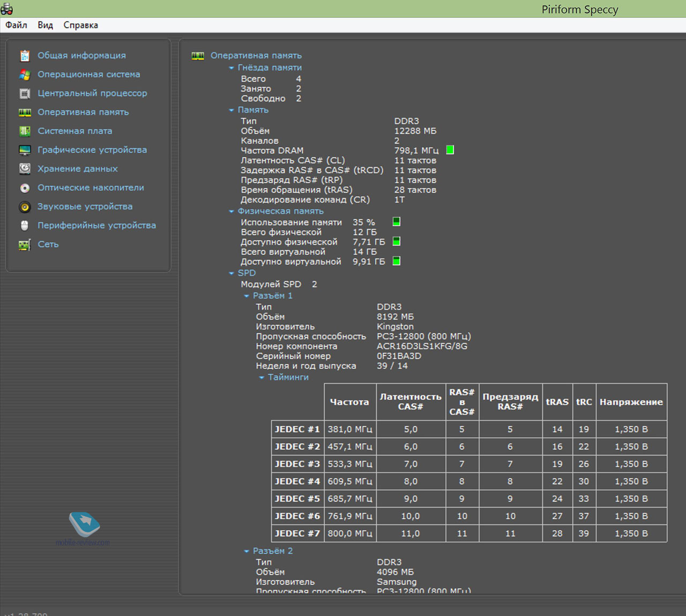Click the Звуковые устройства speaker icon
Viewport: 686px width, 616px height.
25,207
